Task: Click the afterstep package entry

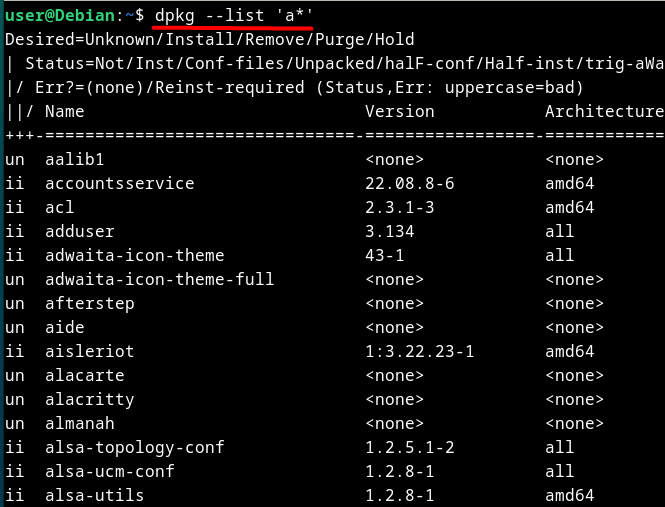Action: tap(90, 304)
